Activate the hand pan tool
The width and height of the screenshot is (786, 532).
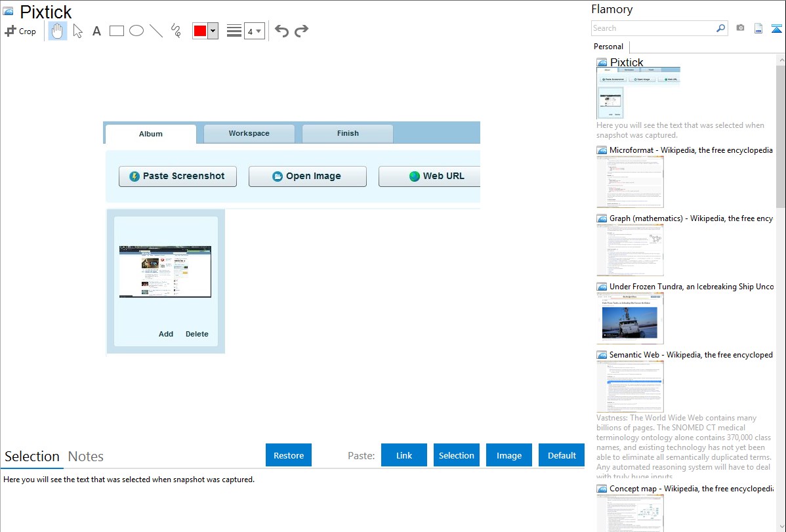coord(57,31)
